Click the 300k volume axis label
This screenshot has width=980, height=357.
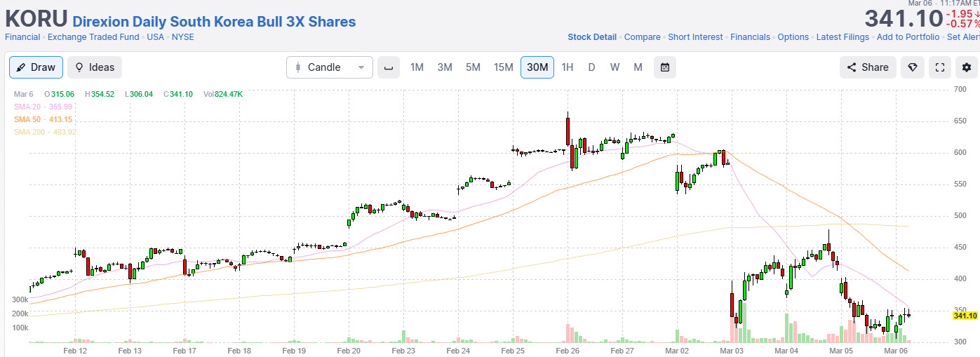click(x=20, y=299)
